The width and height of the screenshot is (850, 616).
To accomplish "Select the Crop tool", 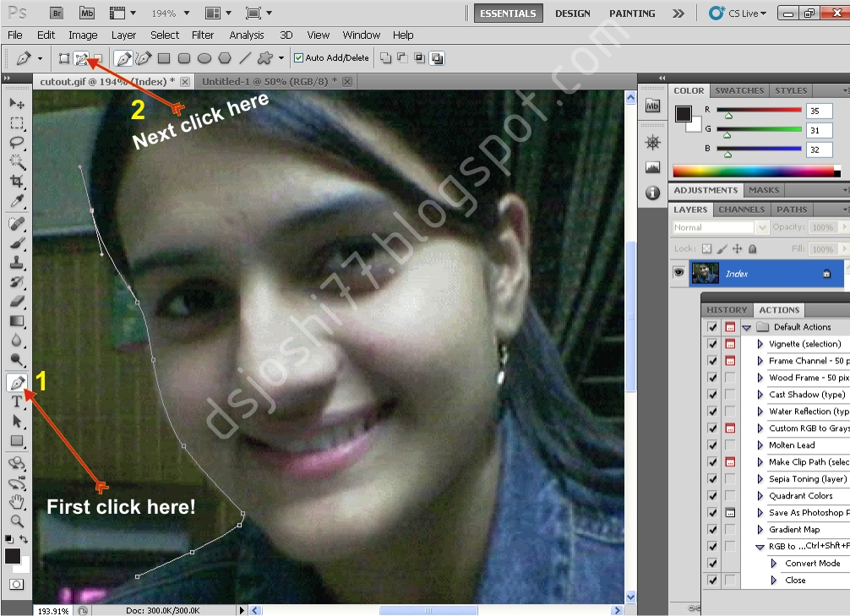I will (16, 182).
